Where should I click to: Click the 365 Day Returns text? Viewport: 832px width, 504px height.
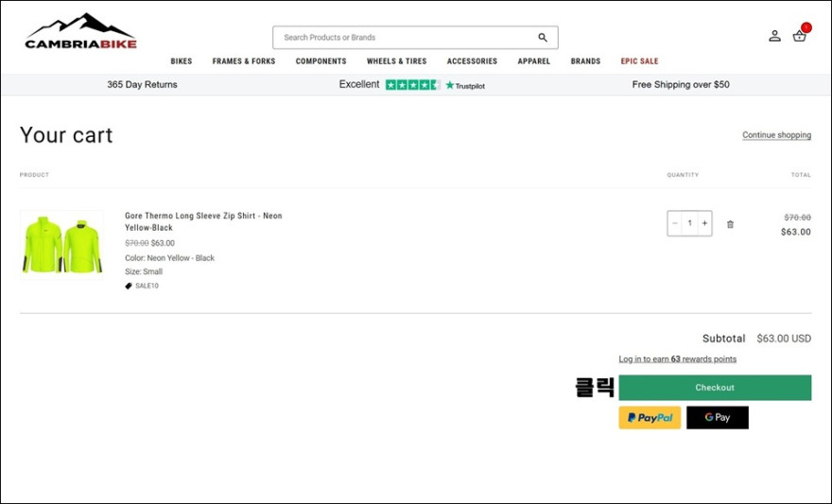142,84
